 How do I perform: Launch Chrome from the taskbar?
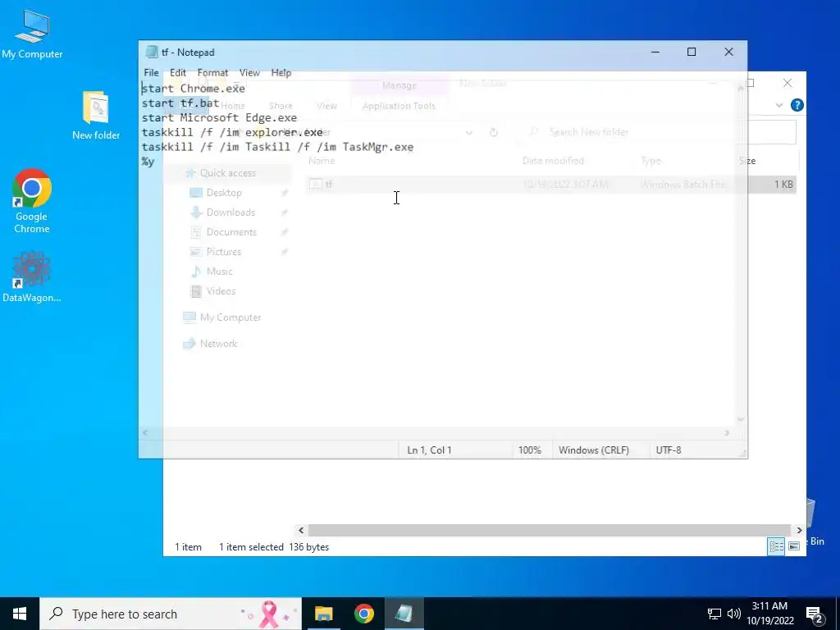[363, 614]
